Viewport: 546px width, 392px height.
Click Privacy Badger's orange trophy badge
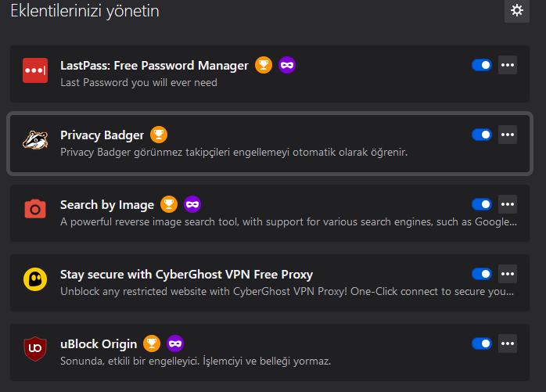159,135
